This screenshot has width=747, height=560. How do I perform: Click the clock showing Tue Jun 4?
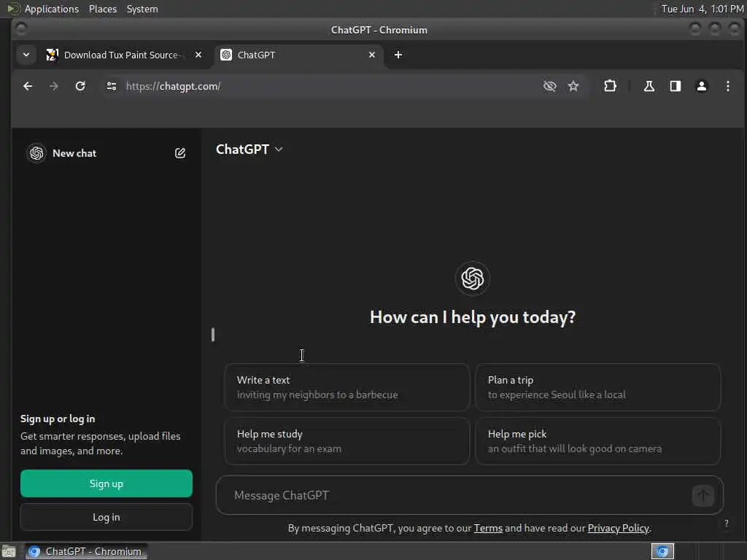pyautogui.click(x=703, y=9)
